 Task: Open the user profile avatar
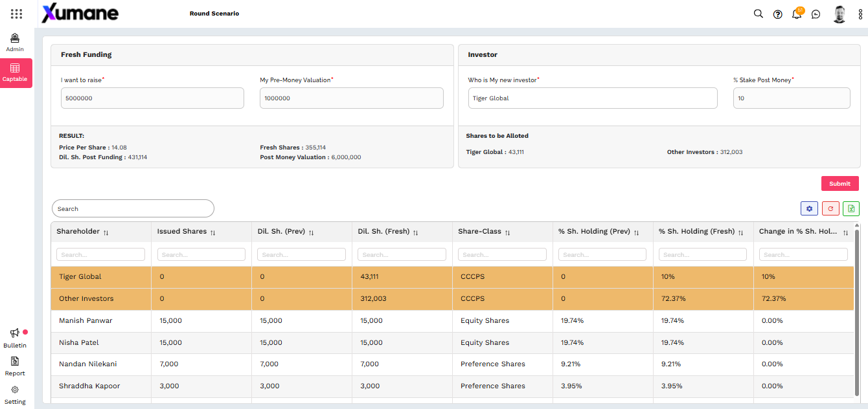[x=839, y=14]
